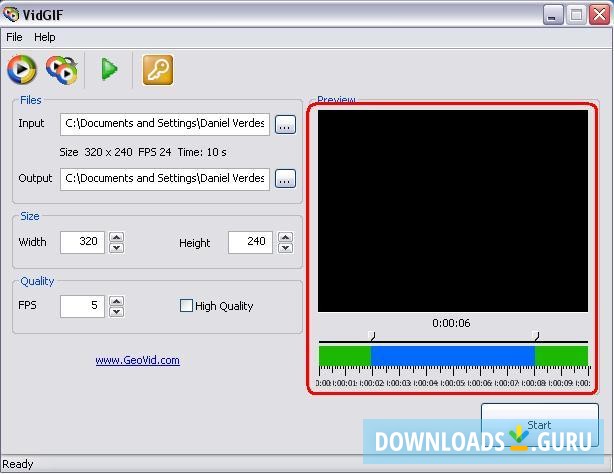614x474 pixels.
Task: Browse for the Output file location
Action: click(285, 179)
